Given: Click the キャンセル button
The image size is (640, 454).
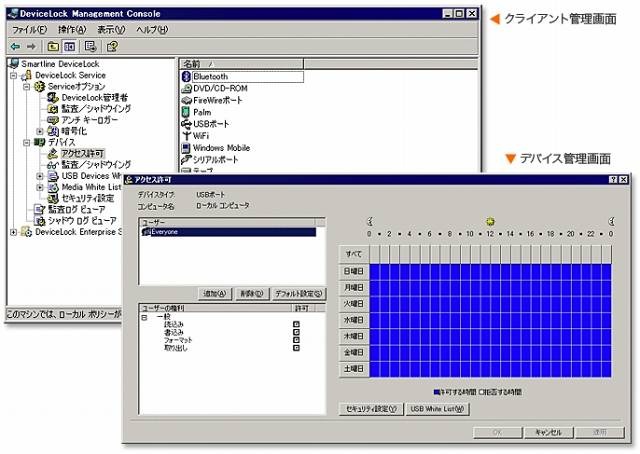Looking at the screenshot, I should tap(548, 432).
